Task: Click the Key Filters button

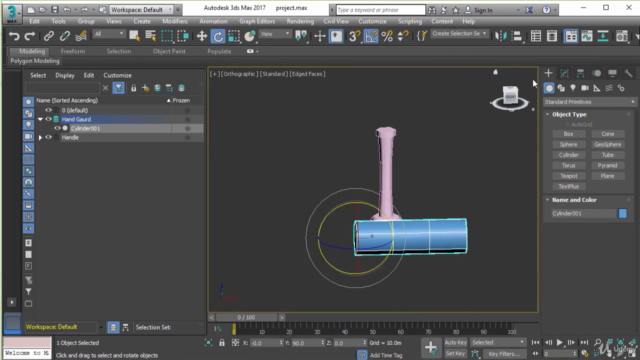Action: tap(504, 354)
